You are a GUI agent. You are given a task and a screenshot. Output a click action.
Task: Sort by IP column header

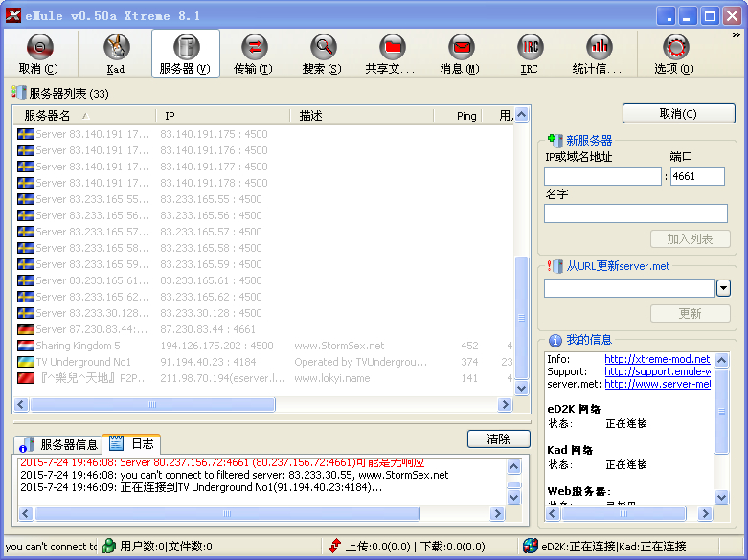pos(223,116)
